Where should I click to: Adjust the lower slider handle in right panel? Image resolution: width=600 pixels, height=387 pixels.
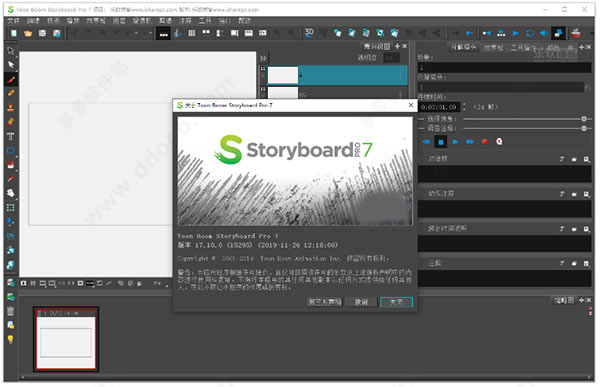[584, 129]
